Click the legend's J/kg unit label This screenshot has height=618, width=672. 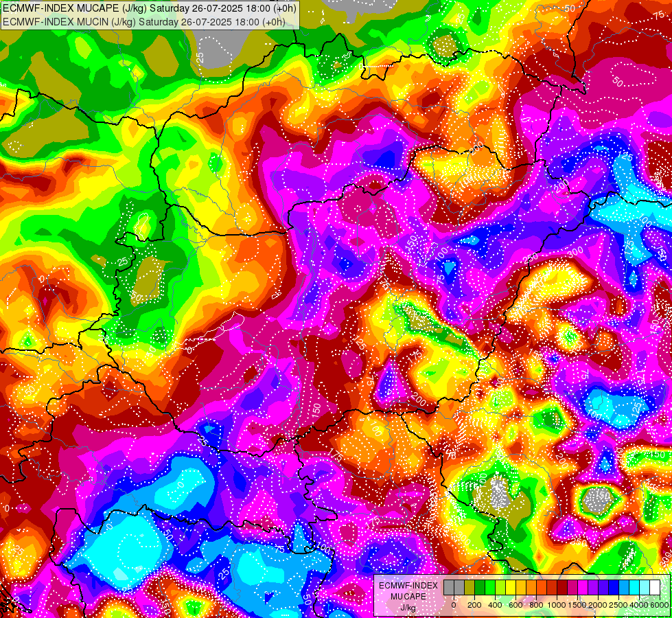(408, 608)
